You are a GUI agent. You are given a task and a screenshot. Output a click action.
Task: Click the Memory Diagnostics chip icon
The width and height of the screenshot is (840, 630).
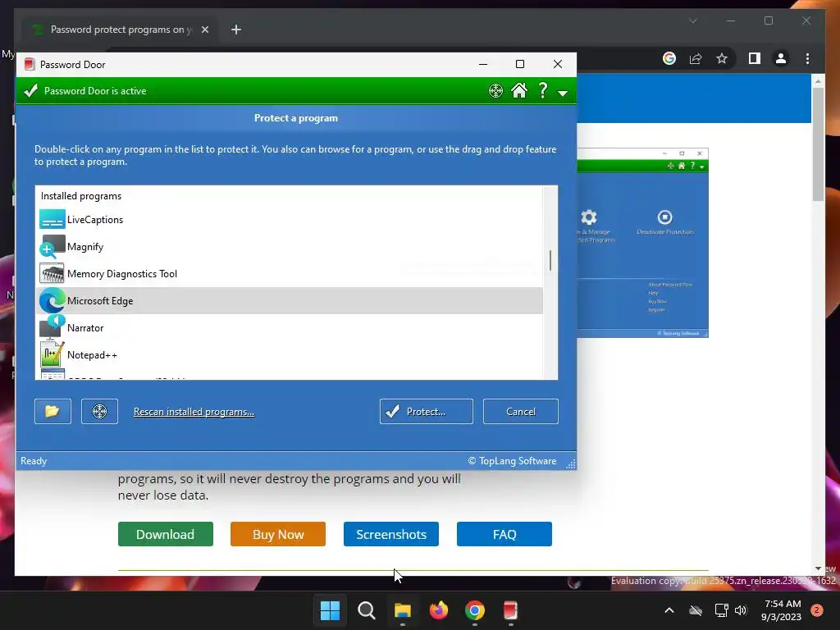pos(52,274)
